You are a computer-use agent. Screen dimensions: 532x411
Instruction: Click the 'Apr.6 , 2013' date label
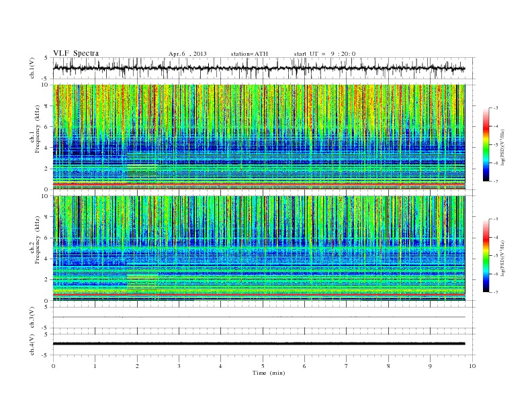click(187, 54)
